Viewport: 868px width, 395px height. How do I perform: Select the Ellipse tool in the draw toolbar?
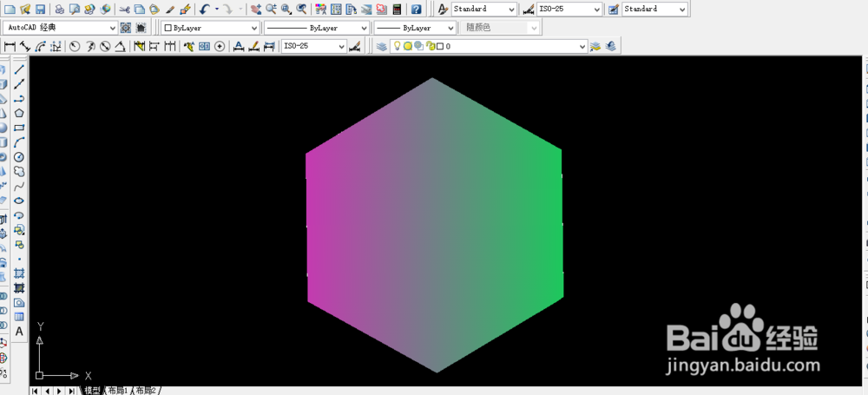pos(19,200)
